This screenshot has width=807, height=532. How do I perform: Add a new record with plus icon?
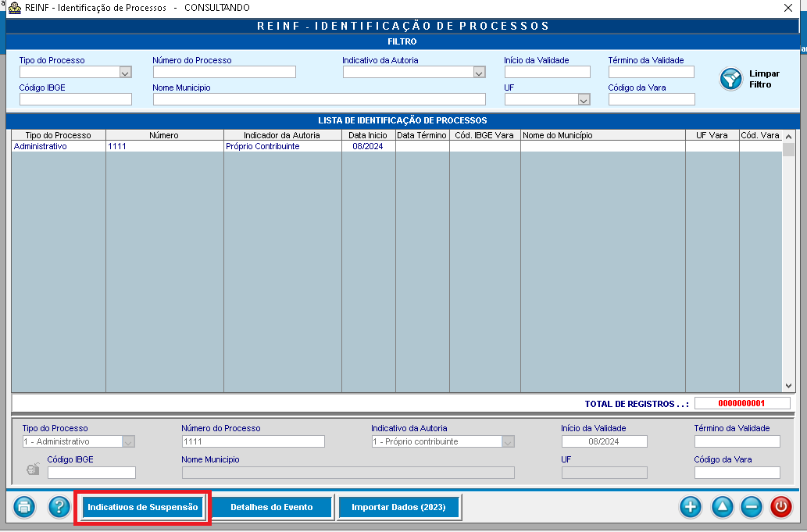click(x=690, y=507)
